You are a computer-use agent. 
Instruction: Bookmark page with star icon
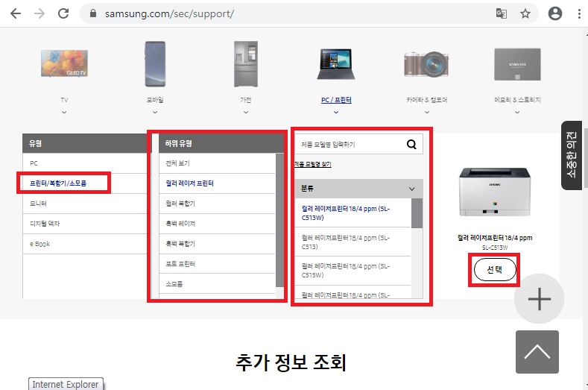pos(525,13)
